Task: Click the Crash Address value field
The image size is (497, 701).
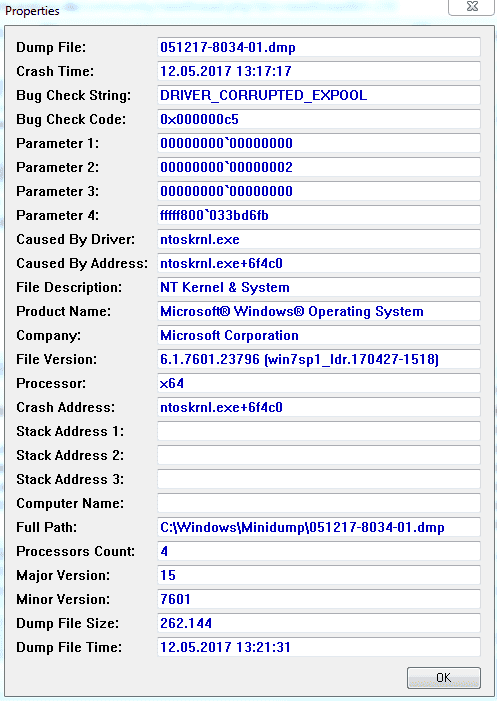Action: coord(319,407)
